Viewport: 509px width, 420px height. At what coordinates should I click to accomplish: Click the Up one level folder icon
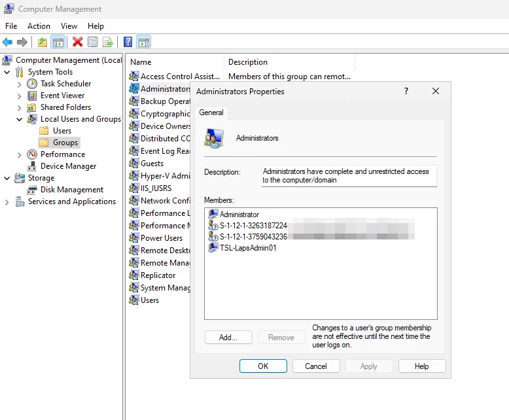pos(43,42)
